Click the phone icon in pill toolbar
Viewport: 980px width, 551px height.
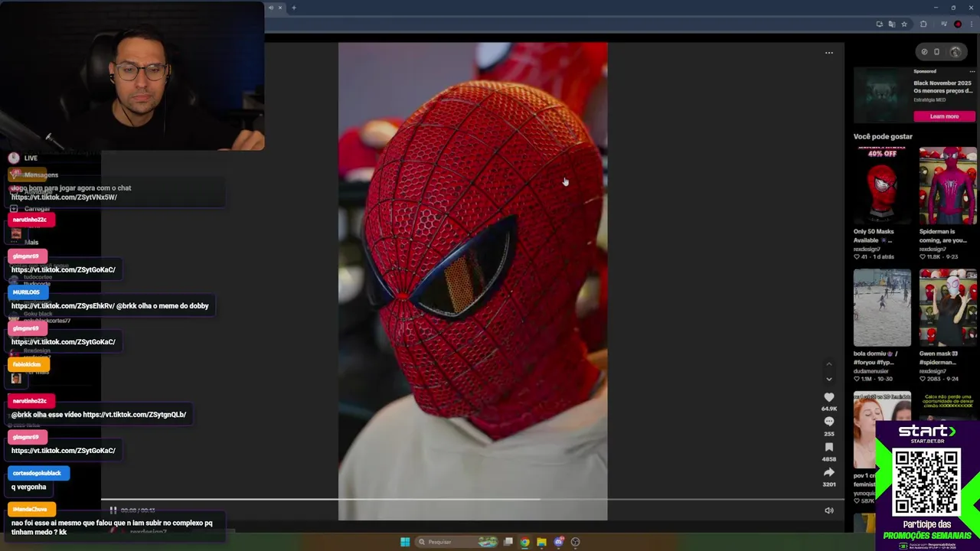click(936, 52)
